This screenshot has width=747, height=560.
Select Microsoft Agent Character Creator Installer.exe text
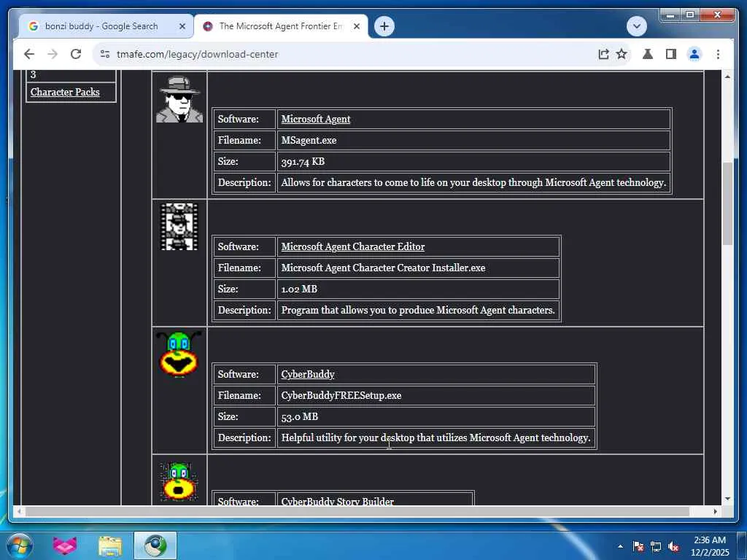[x=383, y=268]
